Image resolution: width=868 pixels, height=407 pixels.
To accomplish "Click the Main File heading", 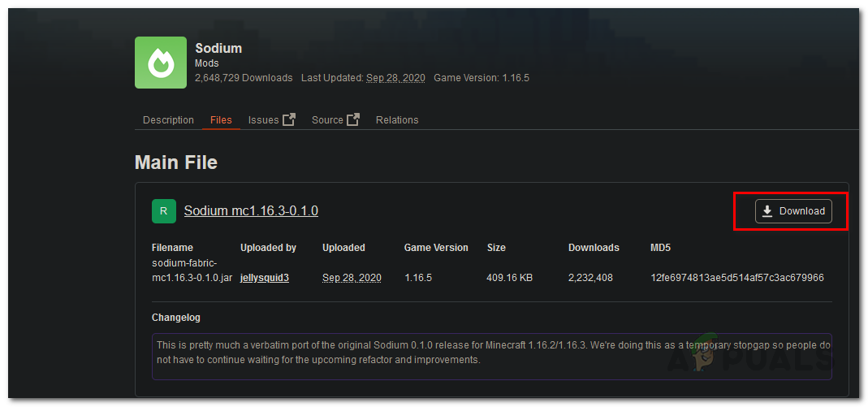I will coord(176,162).
